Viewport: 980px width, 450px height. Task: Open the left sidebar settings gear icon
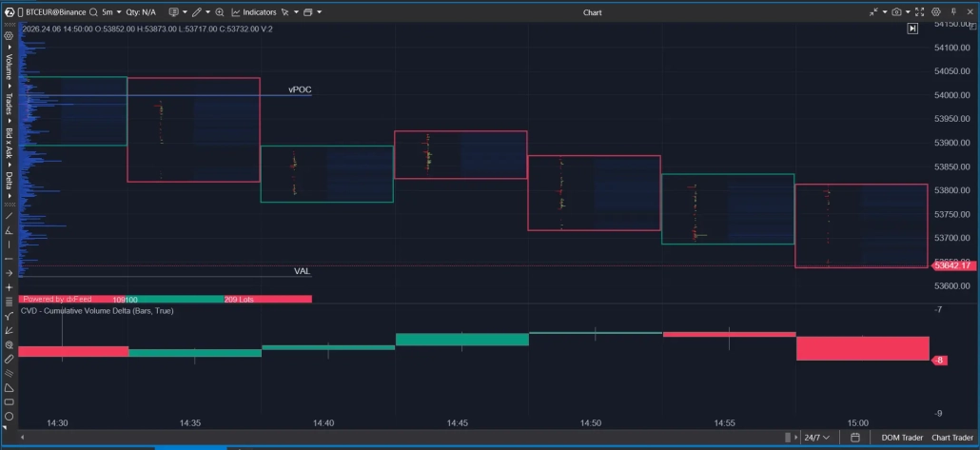pyautogui.click(x=9, y=35)
